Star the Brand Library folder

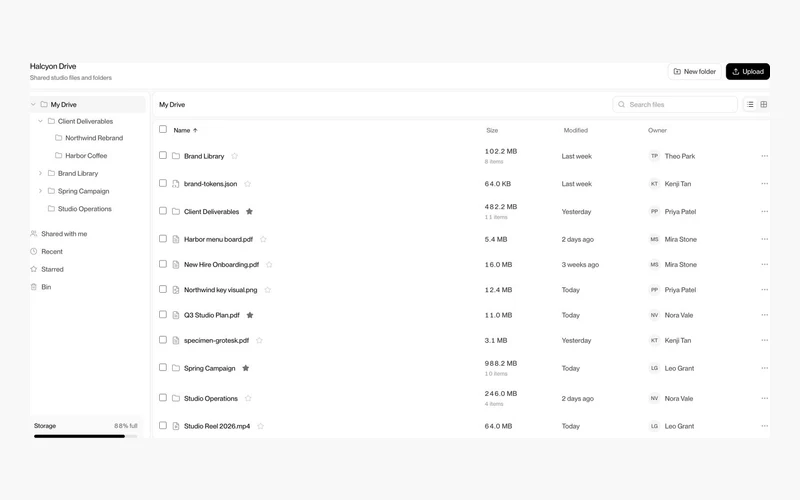(x=235, y=156)
